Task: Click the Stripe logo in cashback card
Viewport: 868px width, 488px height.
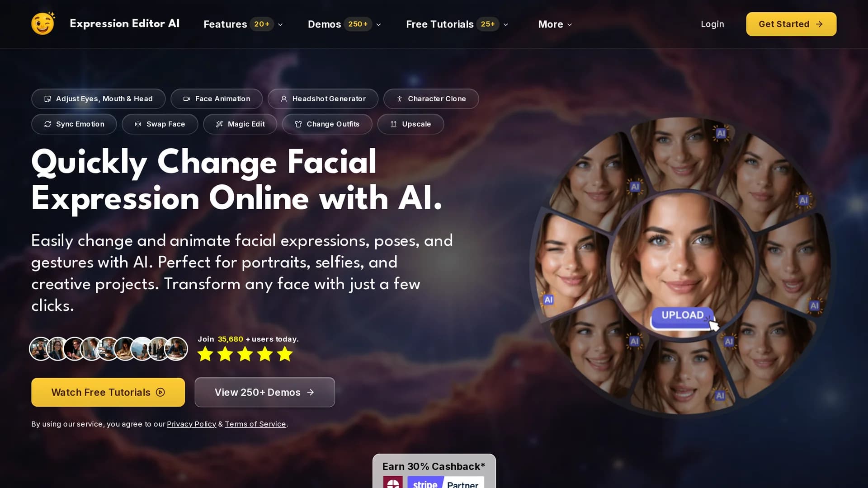Action: [x=425, y=483]
